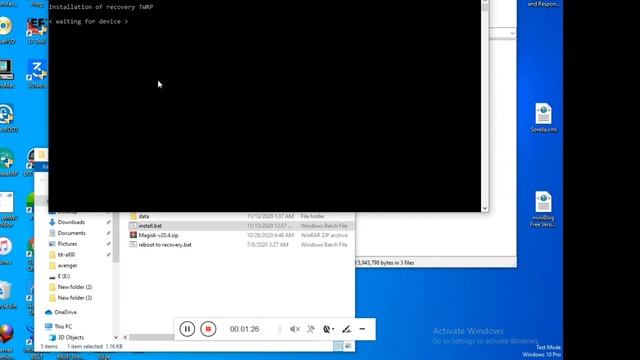Screen dimensions: 640x360
Task: Click the pin icon next to bit-al00
Action: [x=109, y=255]
